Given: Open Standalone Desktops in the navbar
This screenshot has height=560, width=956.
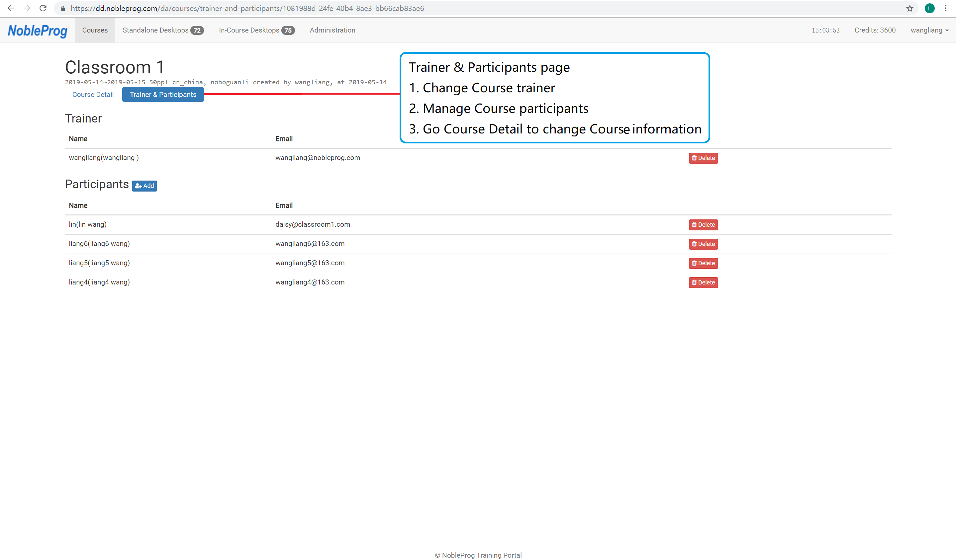Looking at the screenshot, I should point(163,30).
